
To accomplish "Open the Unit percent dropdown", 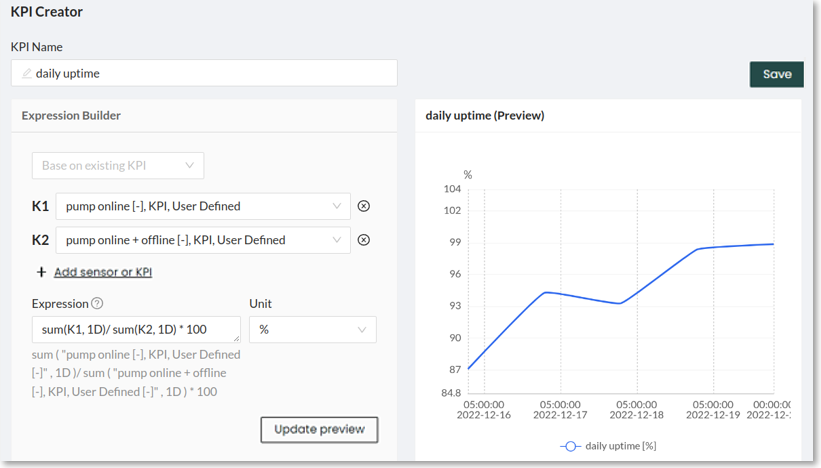I will 312,330.
